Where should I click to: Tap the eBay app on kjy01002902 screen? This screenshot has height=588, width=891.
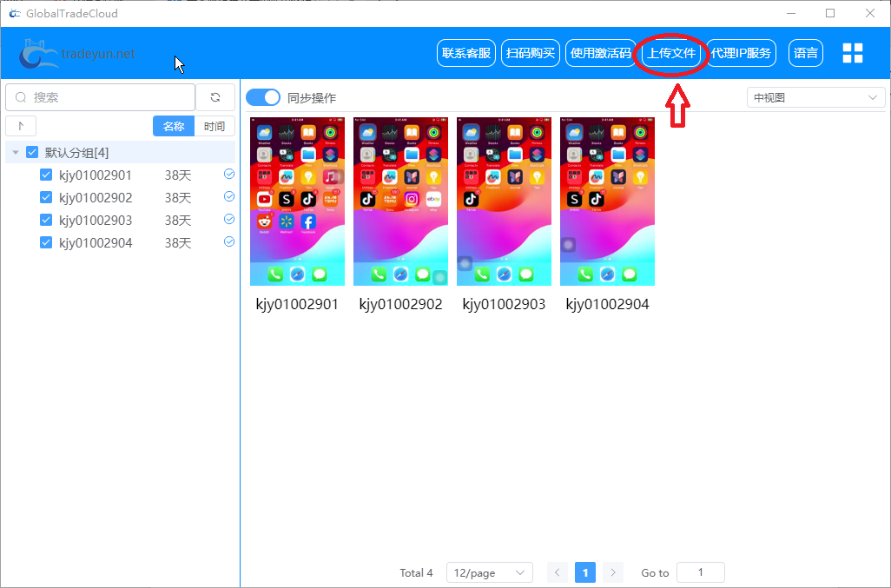(434, 199)
